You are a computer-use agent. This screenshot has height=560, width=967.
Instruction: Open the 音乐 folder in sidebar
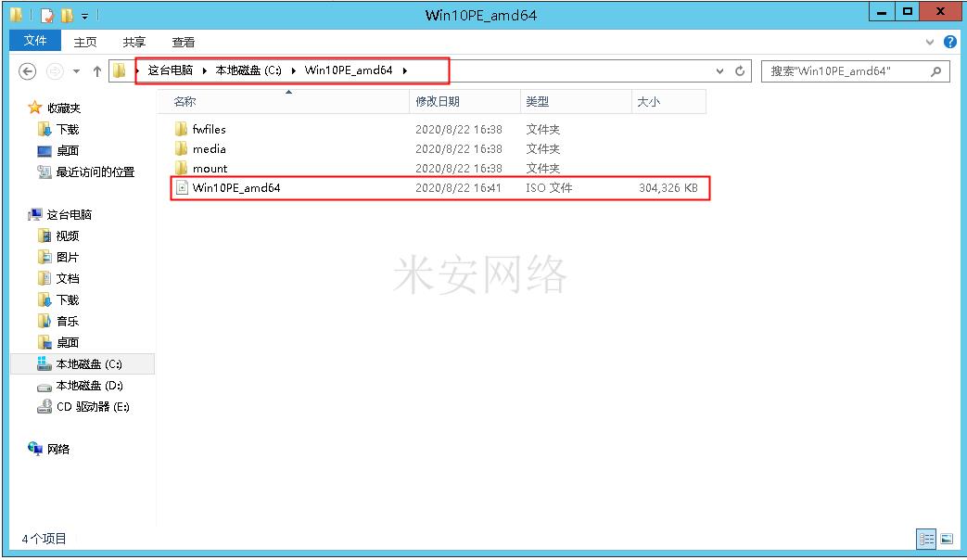(x=68, y=321)
